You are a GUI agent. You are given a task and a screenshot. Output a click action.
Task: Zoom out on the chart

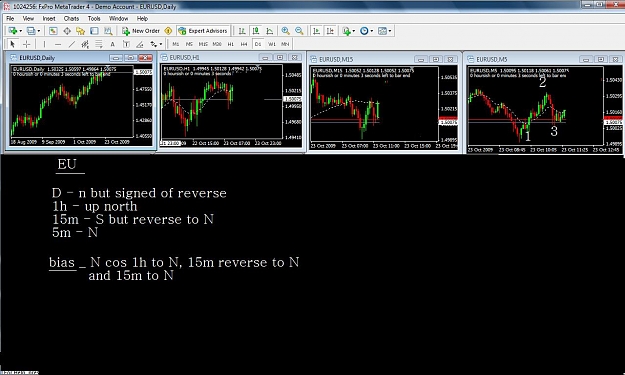click(299, 31)
